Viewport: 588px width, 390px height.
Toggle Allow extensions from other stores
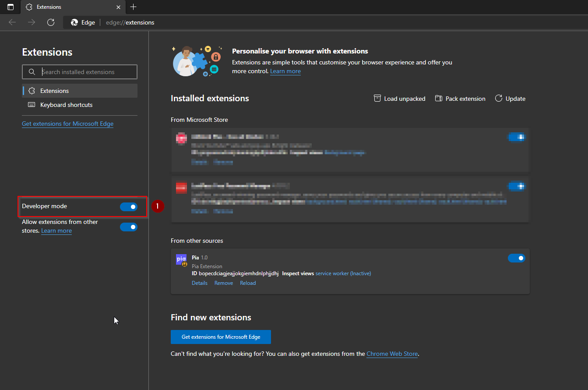point(129,227)
